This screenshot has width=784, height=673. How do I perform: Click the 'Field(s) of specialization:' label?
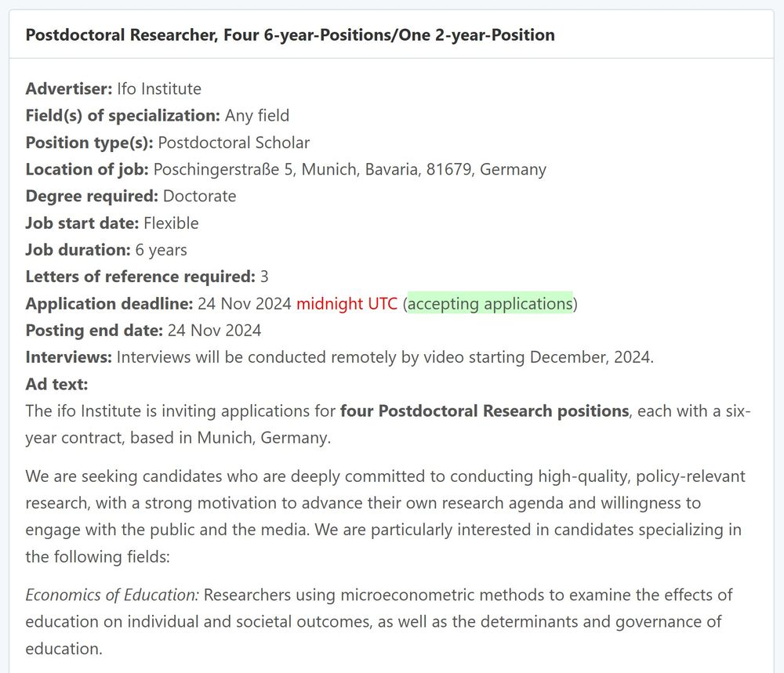click(x=123, y=115)
